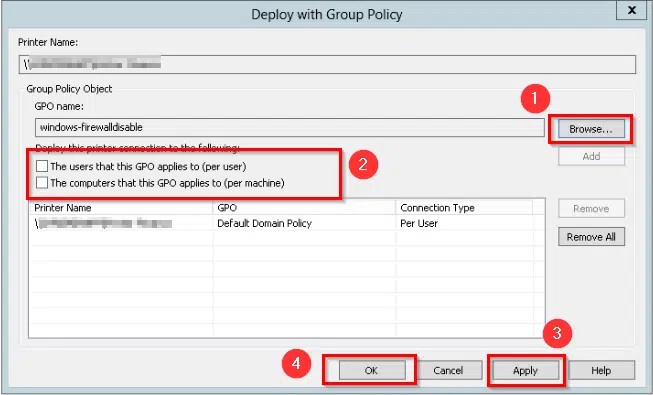The height and width of the screenshot is (395, 653).
Task: Click the Printer Name column header
Action: (x=121, y=208)
